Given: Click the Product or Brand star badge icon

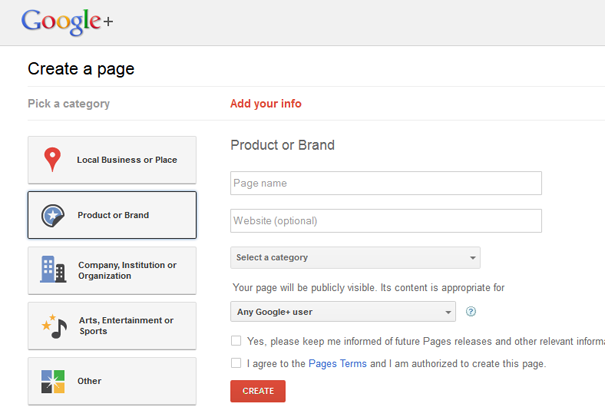Looking at the screenshot, I should [x=52, y=215].
